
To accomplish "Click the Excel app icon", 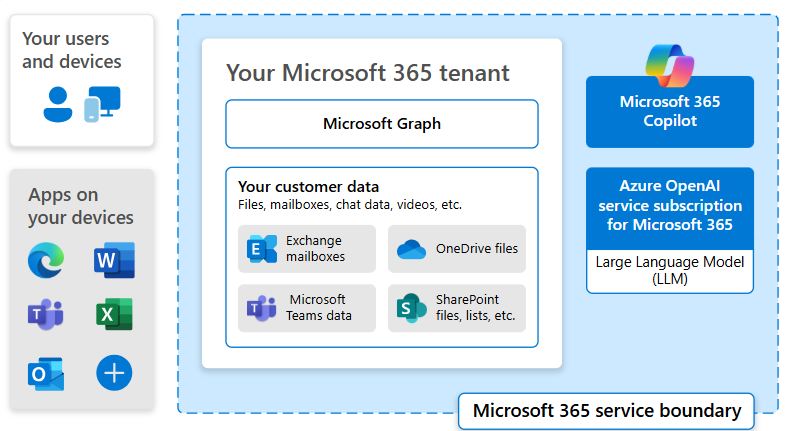I will [x=113, y=315].
